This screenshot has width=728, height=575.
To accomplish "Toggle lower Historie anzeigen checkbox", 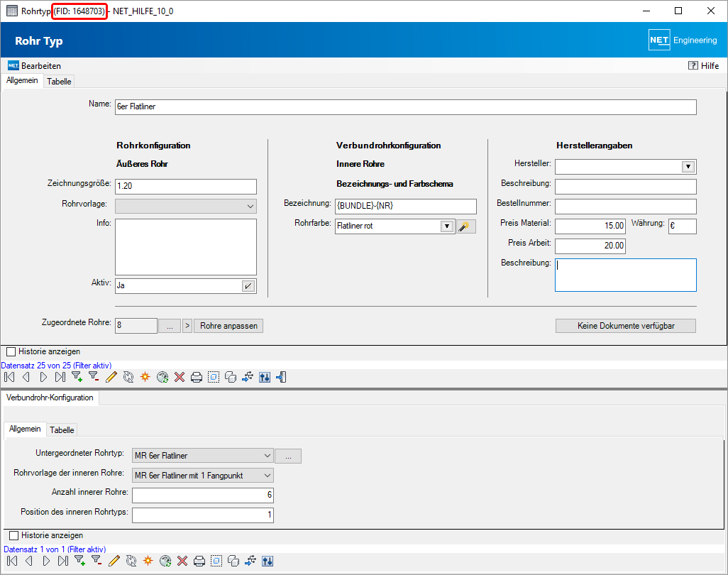I will coord(14,535).
